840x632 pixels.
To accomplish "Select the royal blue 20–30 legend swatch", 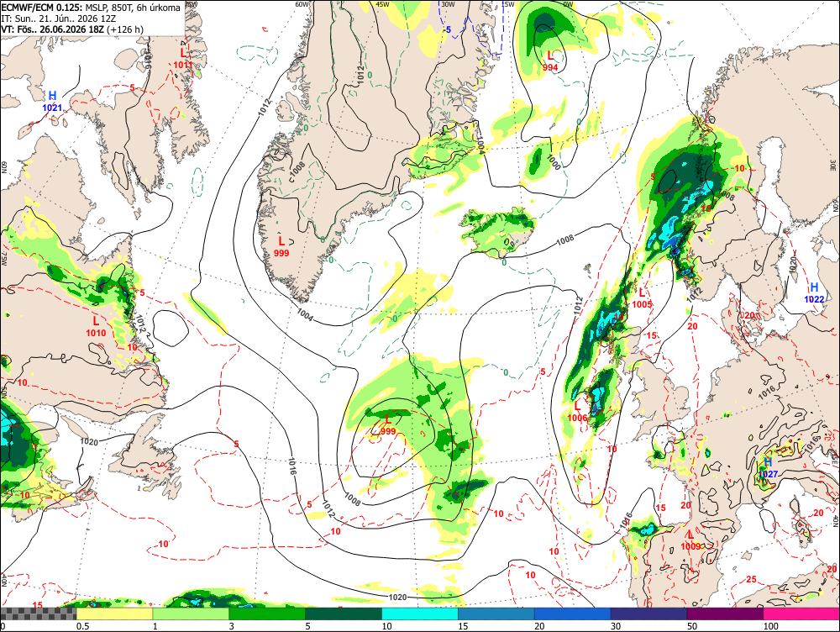I will point(573,614).
